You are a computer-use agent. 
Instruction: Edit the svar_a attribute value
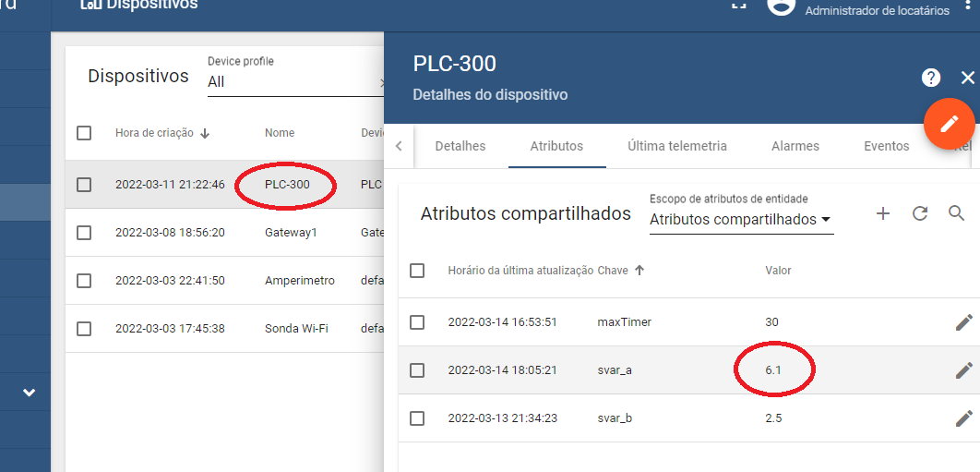pyautogui.click(x=963, y=370)
